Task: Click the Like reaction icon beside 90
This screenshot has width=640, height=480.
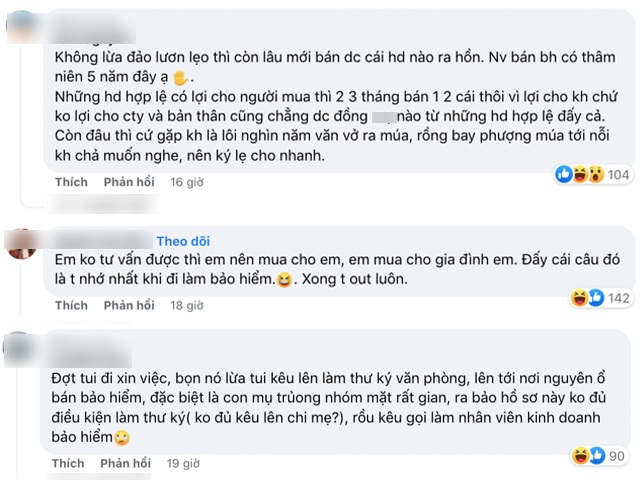Action: point(592,456)
